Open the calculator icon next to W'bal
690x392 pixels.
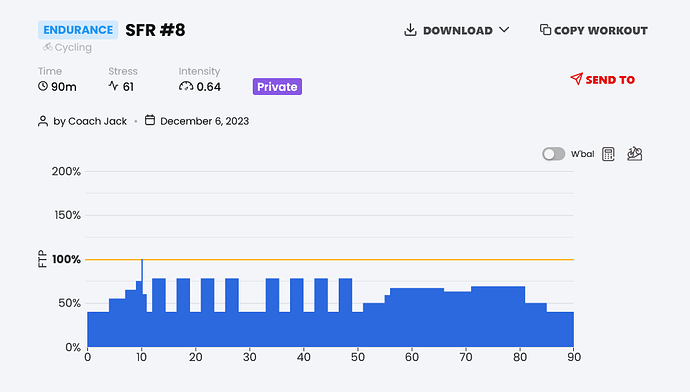(608, 154)
